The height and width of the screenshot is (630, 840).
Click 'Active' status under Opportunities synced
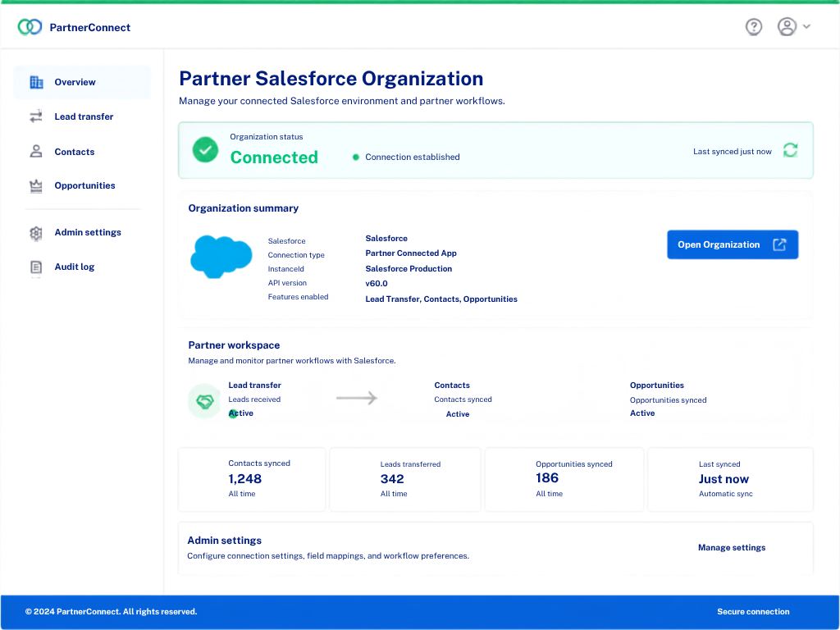[641, 413]
